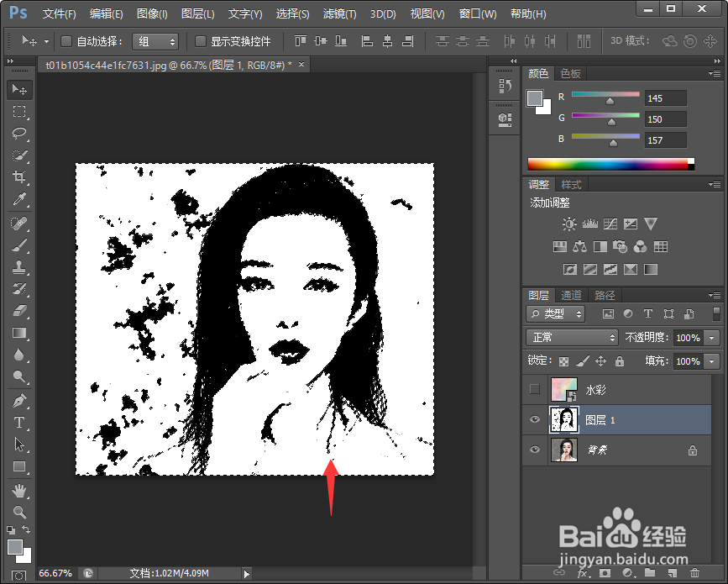
Task: Hide 图层 1 with eye icon
Action: [535, 419]
